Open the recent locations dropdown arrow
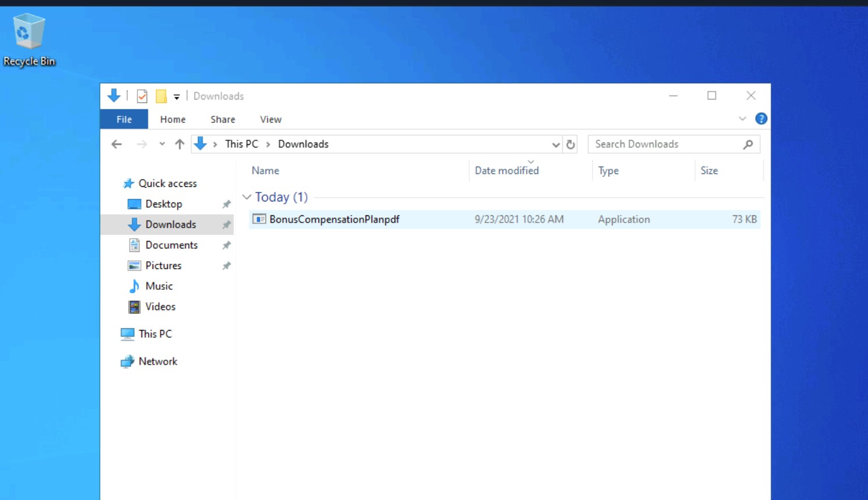Image resolution: width=868 pixels, height=500 pixels. [x=162, y=144]
